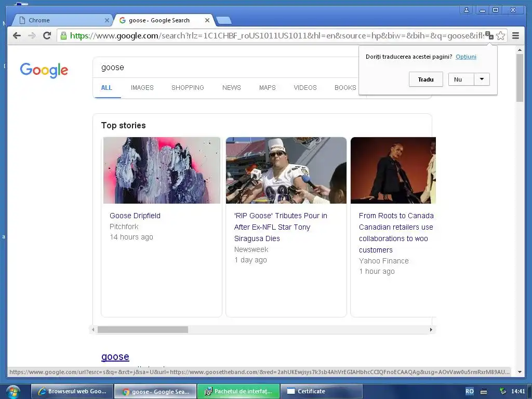Select the goose - Google Search tab
Screen dimensions: 532x399
pyautogui.click(x=164, y=20)
